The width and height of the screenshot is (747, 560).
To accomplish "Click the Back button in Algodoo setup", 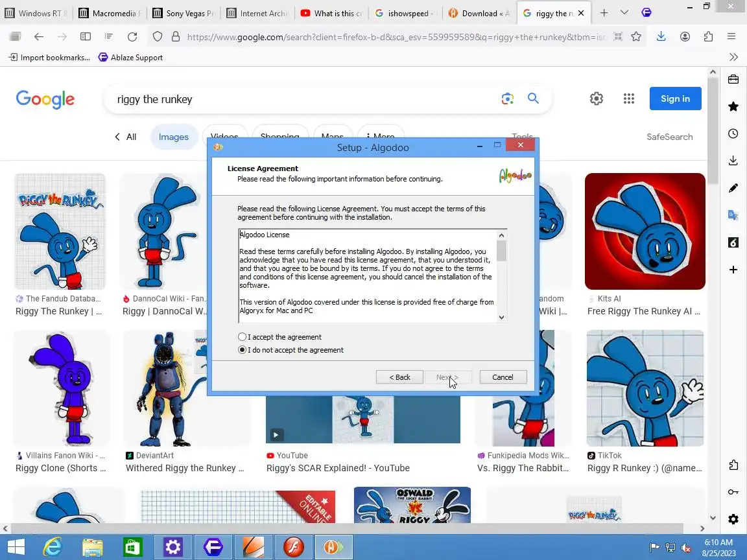I will [x=399, y=377].
